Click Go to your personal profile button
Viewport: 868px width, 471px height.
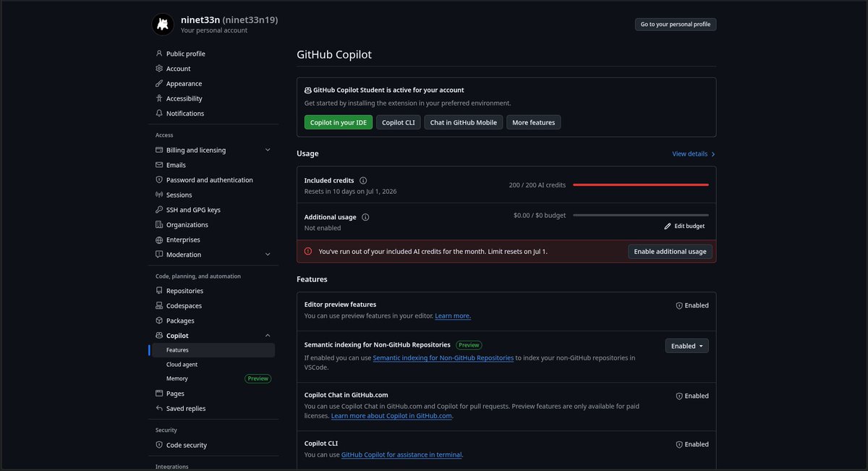coord(676,24)
